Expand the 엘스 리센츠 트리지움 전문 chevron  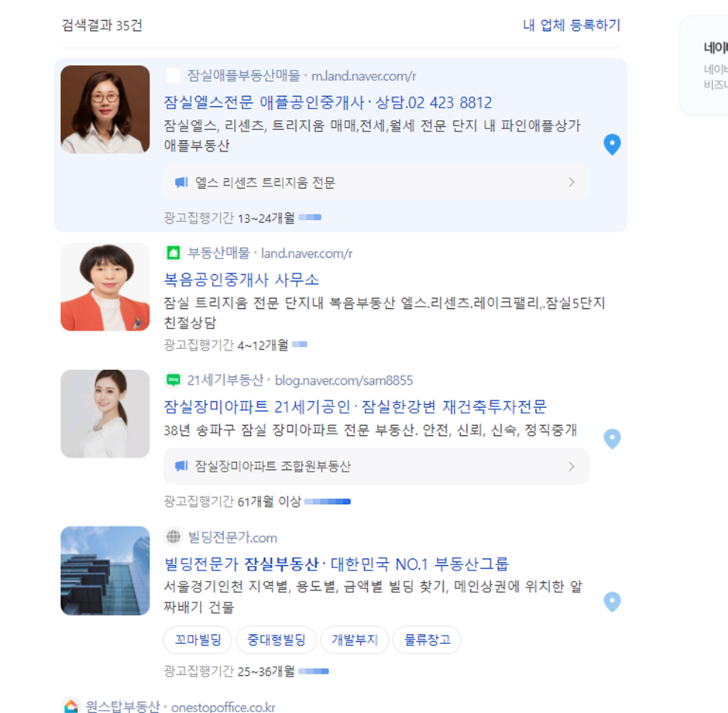[572, 183]
